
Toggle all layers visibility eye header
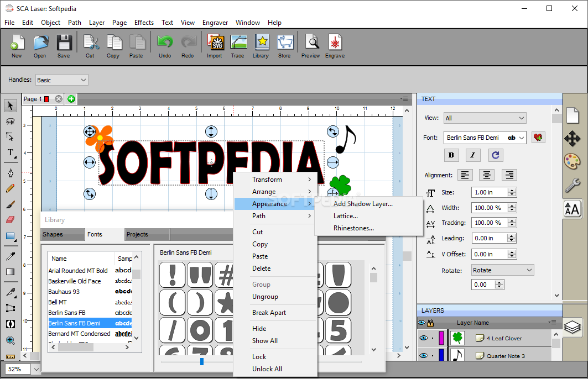422,323
